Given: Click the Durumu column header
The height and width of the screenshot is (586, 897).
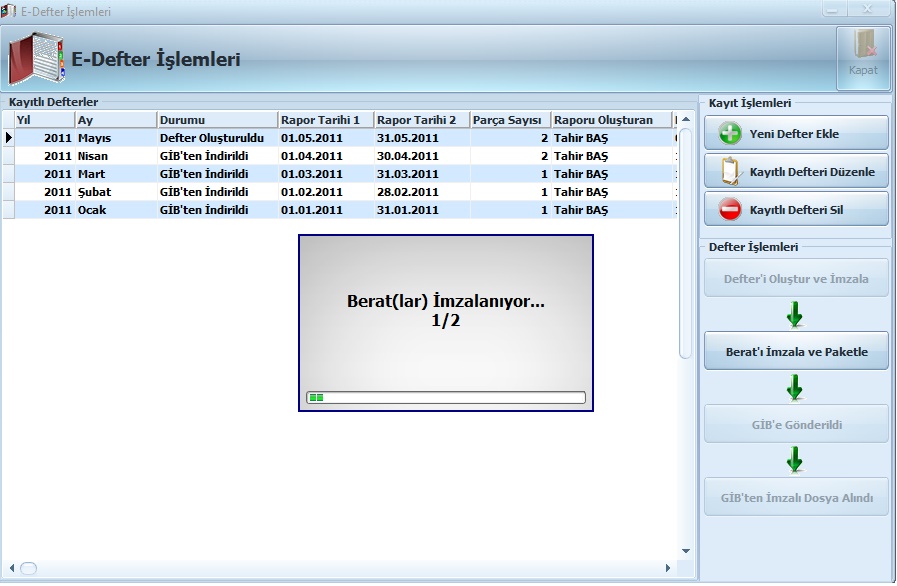Looking at the screenshot, I should click(217, 120).
